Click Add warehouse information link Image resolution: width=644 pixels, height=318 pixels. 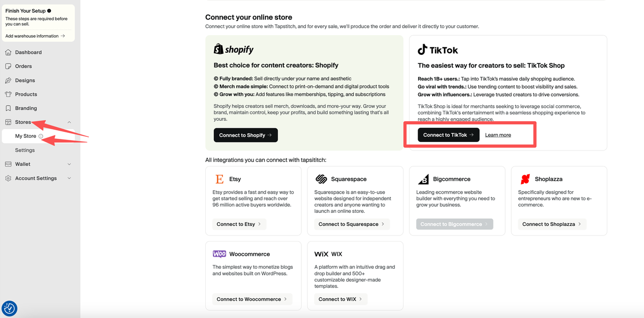(x=35, y=36)
